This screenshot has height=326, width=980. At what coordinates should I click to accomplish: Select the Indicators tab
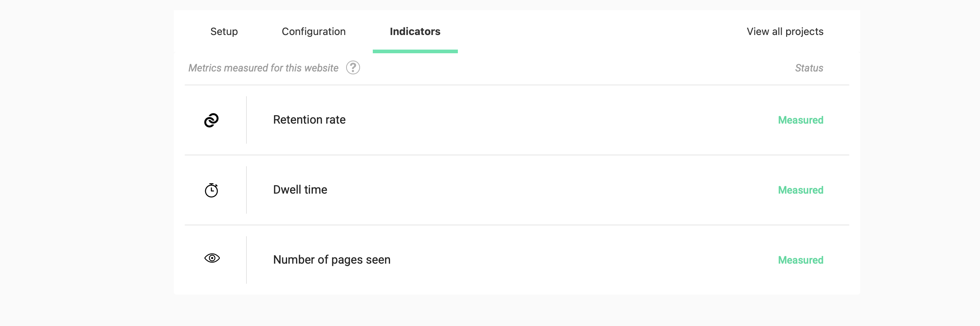pyautogui.click(x=415, y=31)
